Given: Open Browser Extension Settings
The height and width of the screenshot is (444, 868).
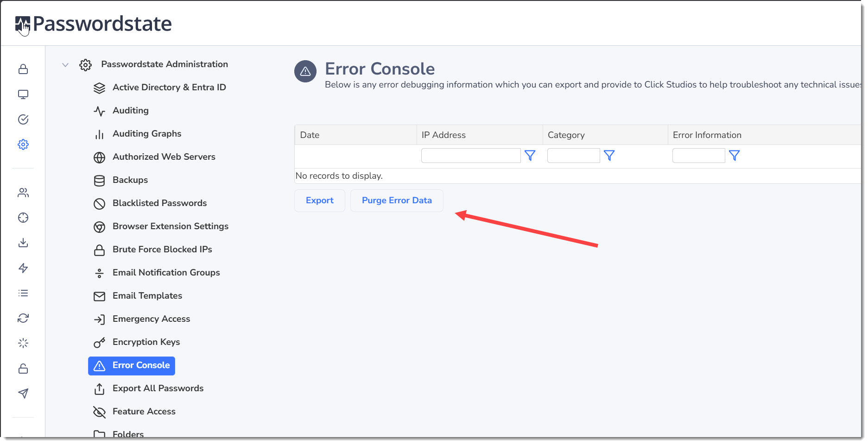Looking at the screenshot, I should click(171, 226).
